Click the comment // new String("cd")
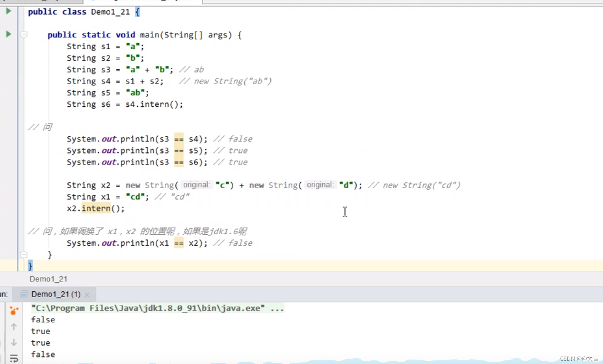Screen dimensions: 603x364 414,185
